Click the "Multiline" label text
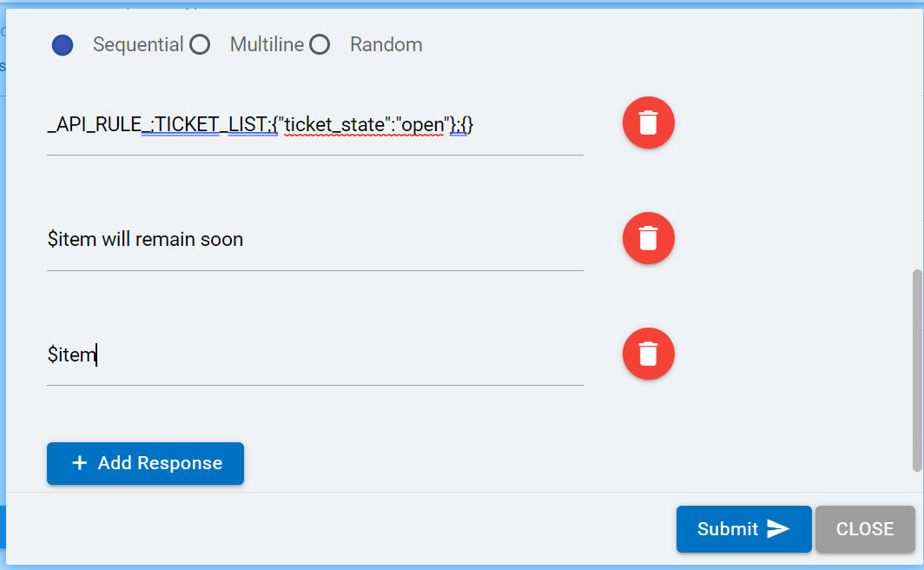This screenshot has width=924, height=570. tap(267, 45)
